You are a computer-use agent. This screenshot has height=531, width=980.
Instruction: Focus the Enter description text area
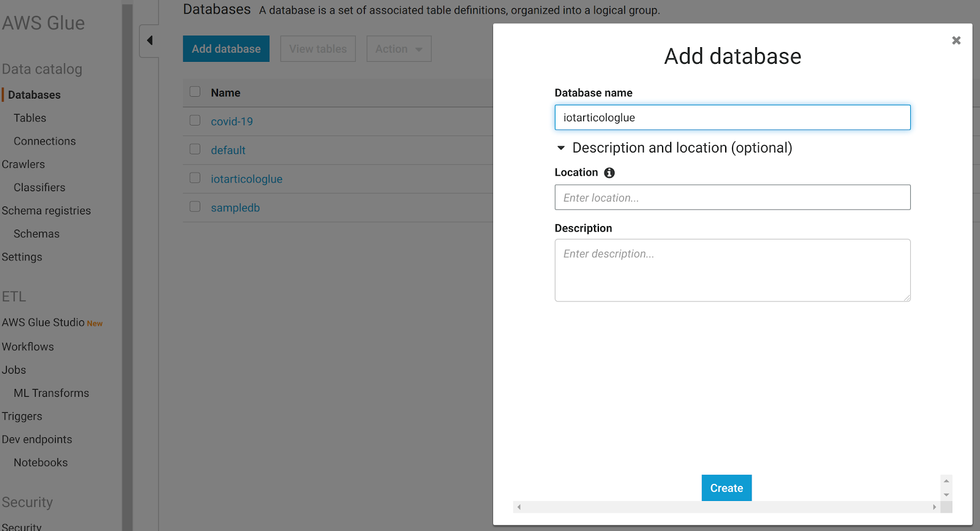pyautogui.click(x=733, y=270)
